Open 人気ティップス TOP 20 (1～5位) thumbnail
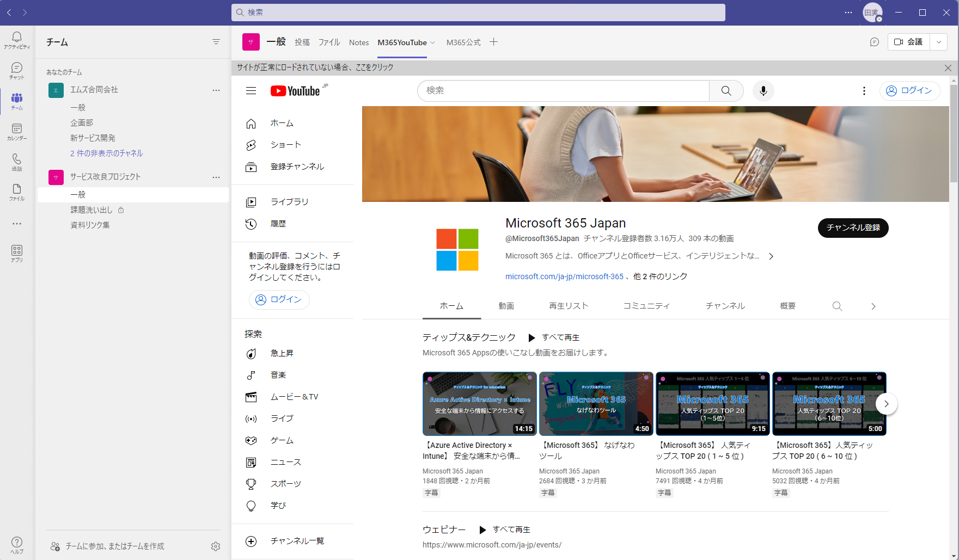Image resolution: width=959 pixels, height=560 pixels. 713,404
